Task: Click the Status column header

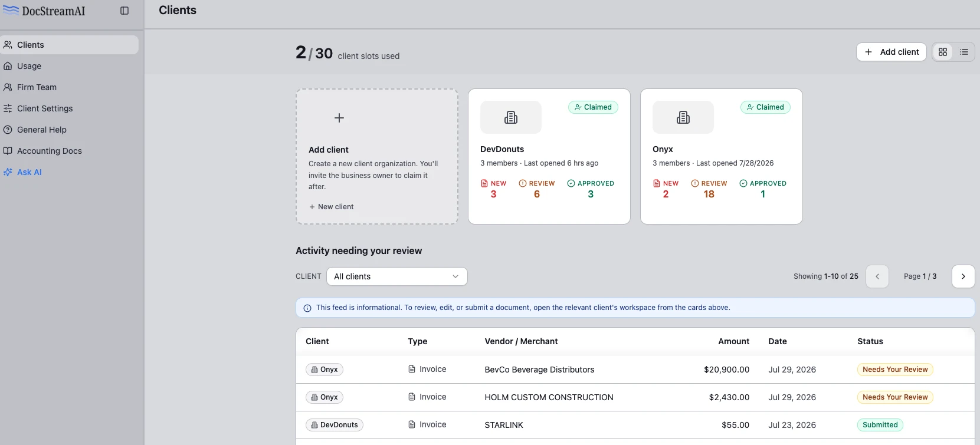Action: click(870, 341)
